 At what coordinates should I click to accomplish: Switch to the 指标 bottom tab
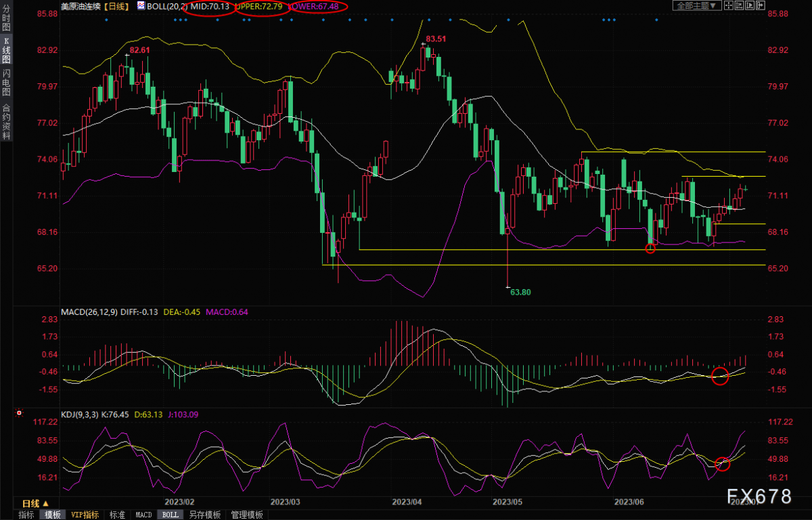pyautogui.click(x=26, y=515)
